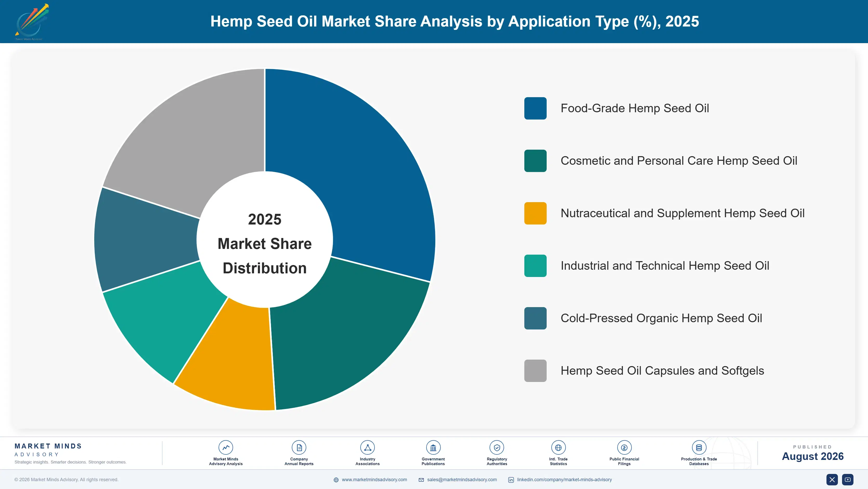The width and height of the screenshot is (868, 489).
Task: Click the '2025 Market Share Distribution' center text
Action: pos(265,243)
